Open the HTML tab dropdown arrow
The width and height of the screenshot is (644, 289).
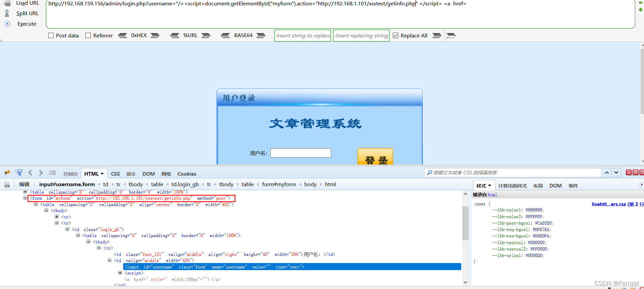coord(102,174)
